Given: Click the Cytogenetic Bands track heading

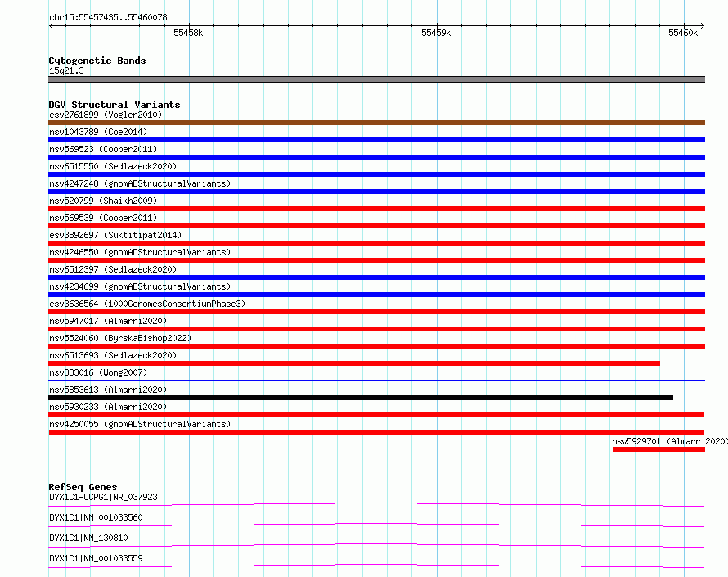Looking at the screenshot, I should (x=97, y=61).
